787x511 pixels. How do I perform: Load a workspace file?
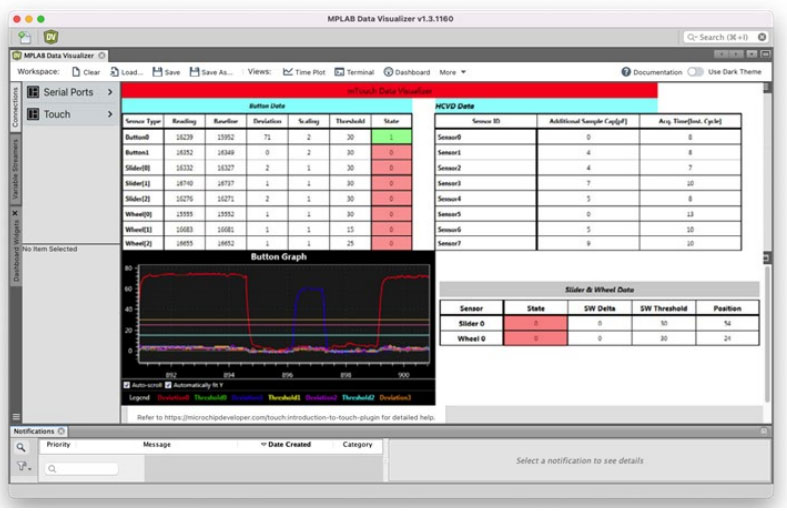(x=126, y=72)
